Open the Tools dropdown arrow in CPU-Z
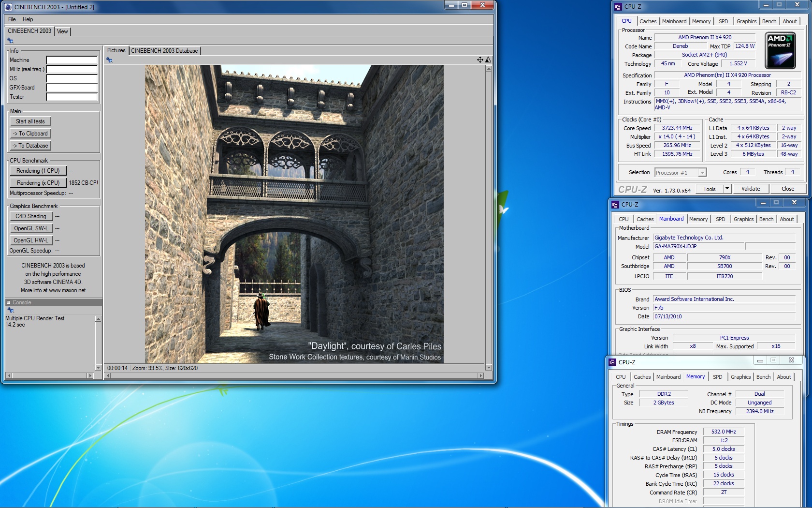Image resolution: width=812 pixels, height=508 pixels. [727, 189]
